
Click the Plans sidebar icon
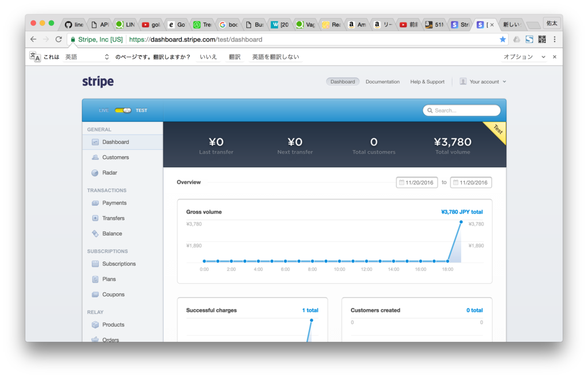(x=95, y=279)
